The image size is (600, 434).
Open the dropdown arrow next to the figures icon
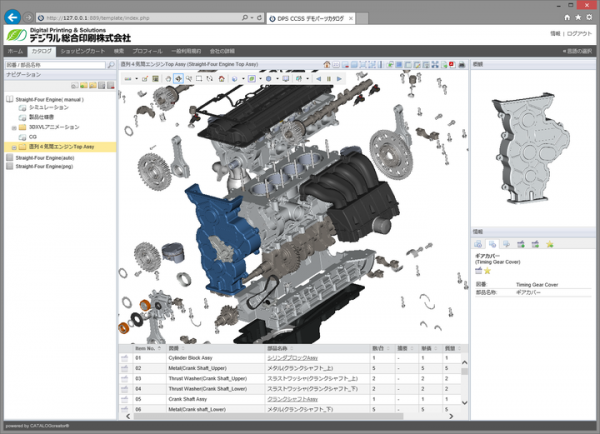[307, 79]
